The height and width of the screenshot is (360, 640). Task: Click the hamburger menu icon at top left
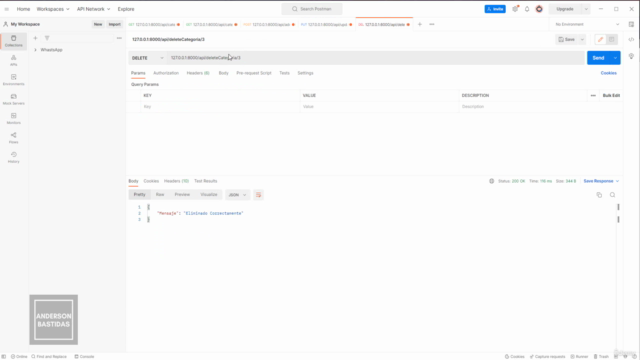click(7, 9)
